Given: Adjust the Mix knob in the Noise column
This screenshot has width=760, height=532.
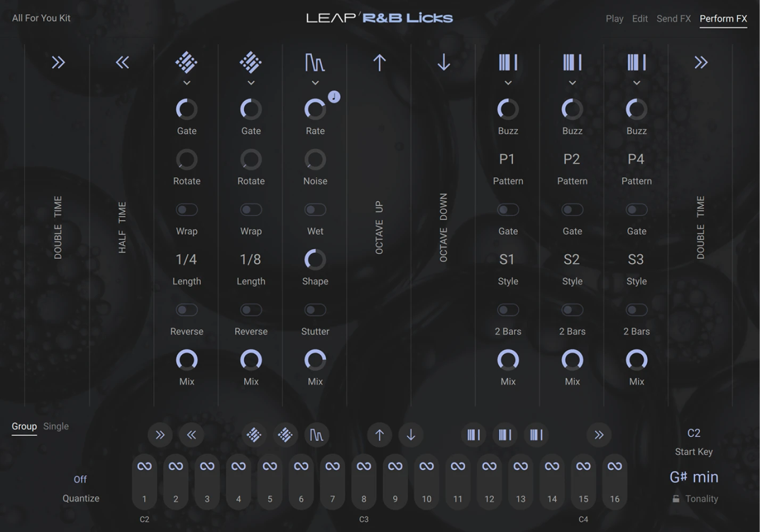Looking at the screenshot, I should (315, 361).
